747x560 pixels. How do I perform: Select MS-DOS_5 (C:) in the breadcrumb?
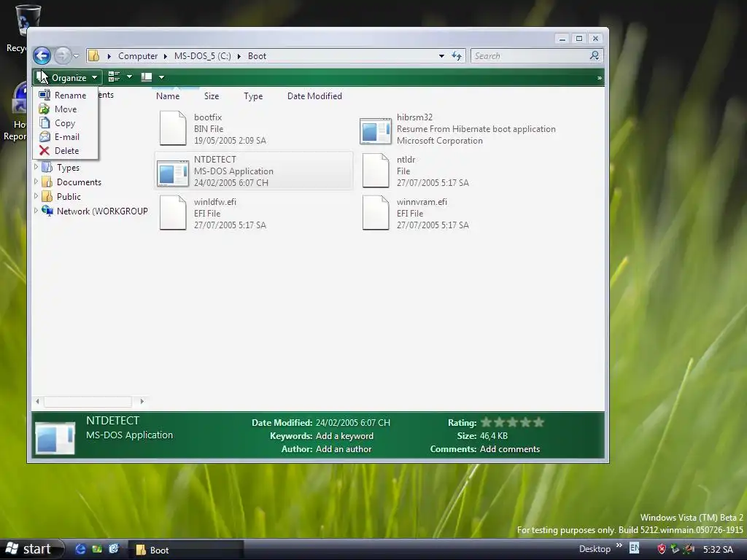[203, 55]
